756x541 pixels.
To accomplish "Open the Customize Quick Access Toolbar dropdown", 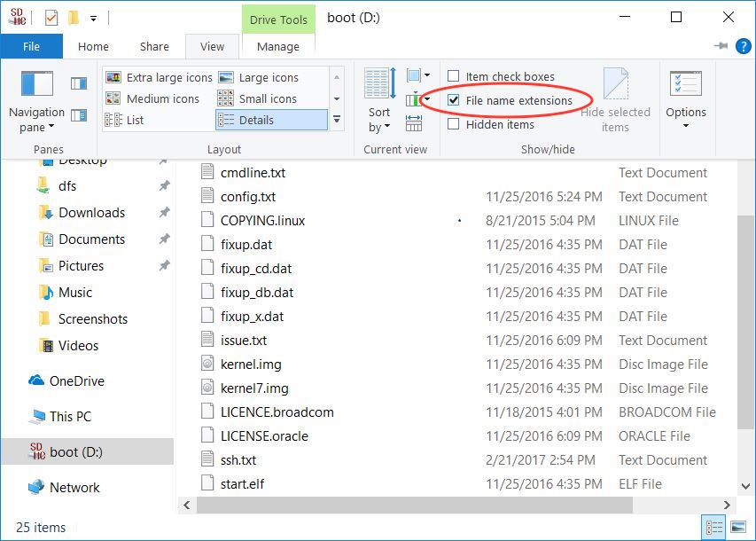I will point(94,17).
